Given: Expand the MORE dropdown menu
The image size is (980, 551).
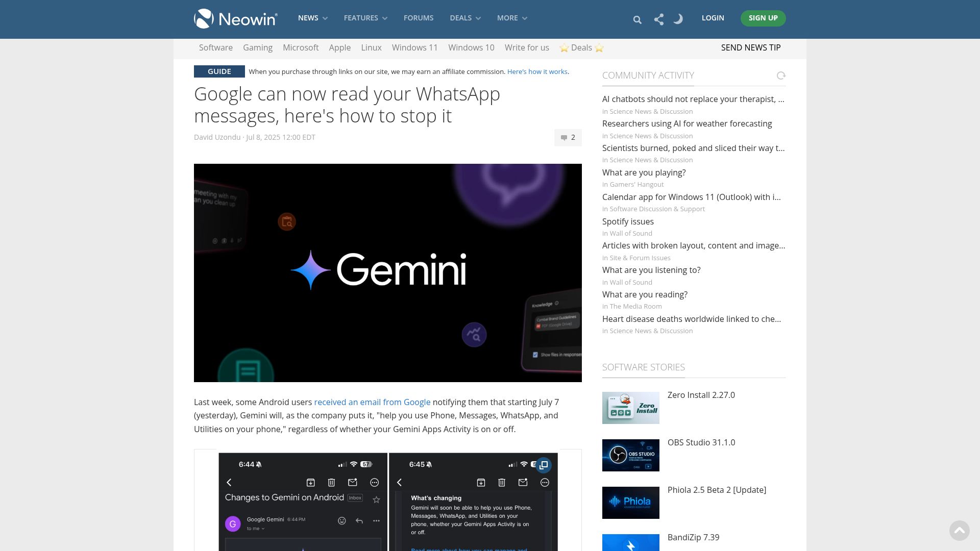Looking at the screenshot, I should pyautogui.click(x=512, y=18).
